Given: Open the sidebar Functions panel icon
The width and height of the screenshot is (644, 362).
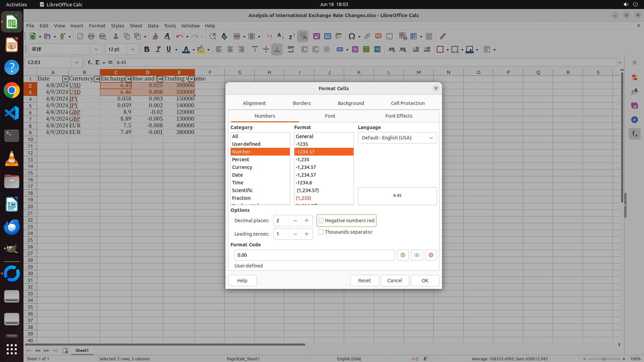Looking at the screenshot, I should point(634,134).
